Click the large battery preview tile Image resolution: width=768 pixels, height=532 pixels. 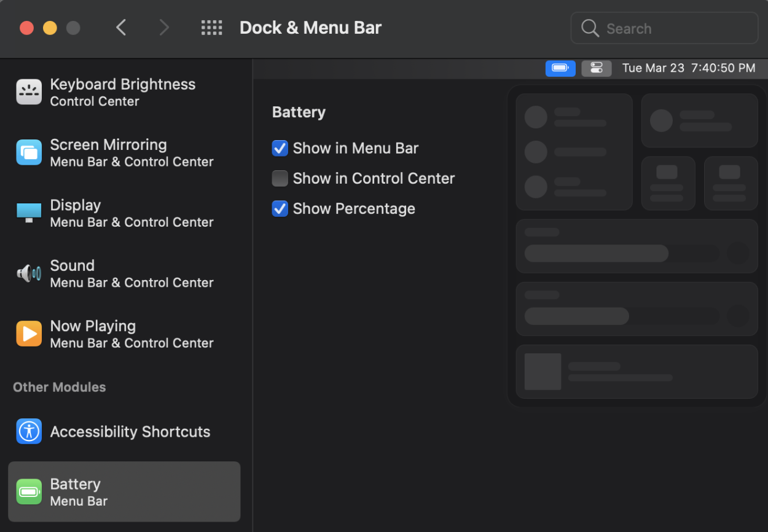point(573,151)
